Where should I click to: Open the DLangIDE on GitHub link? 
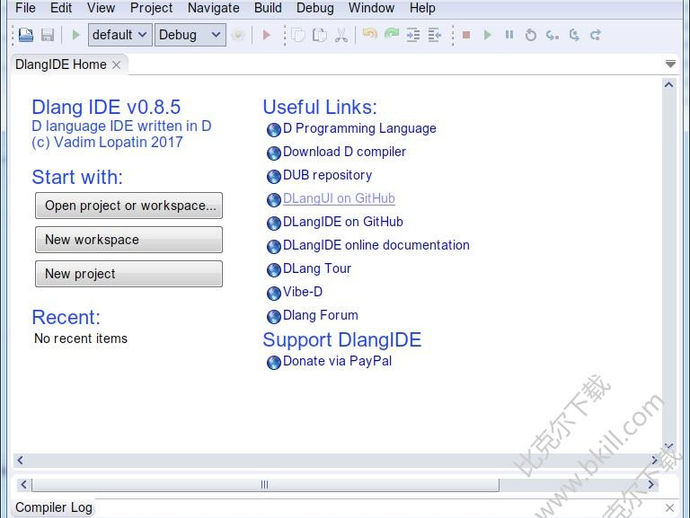coord(343,222)
